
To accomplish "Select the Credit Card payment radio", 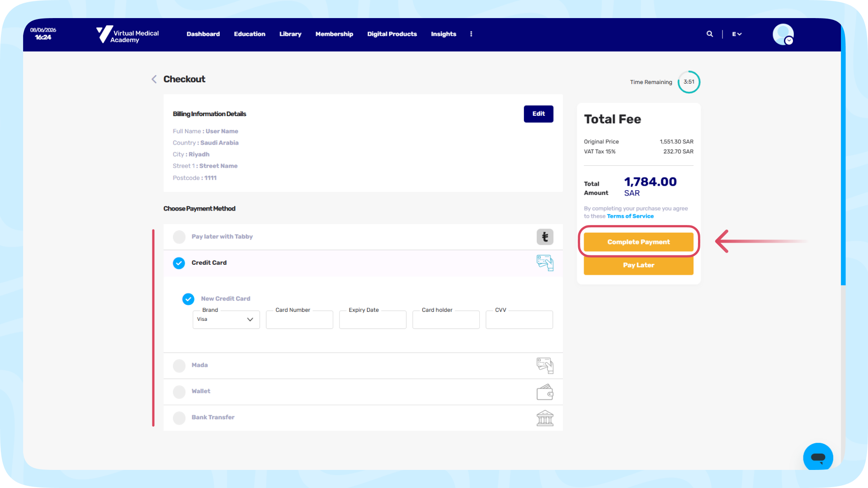I will click(179, 263).
